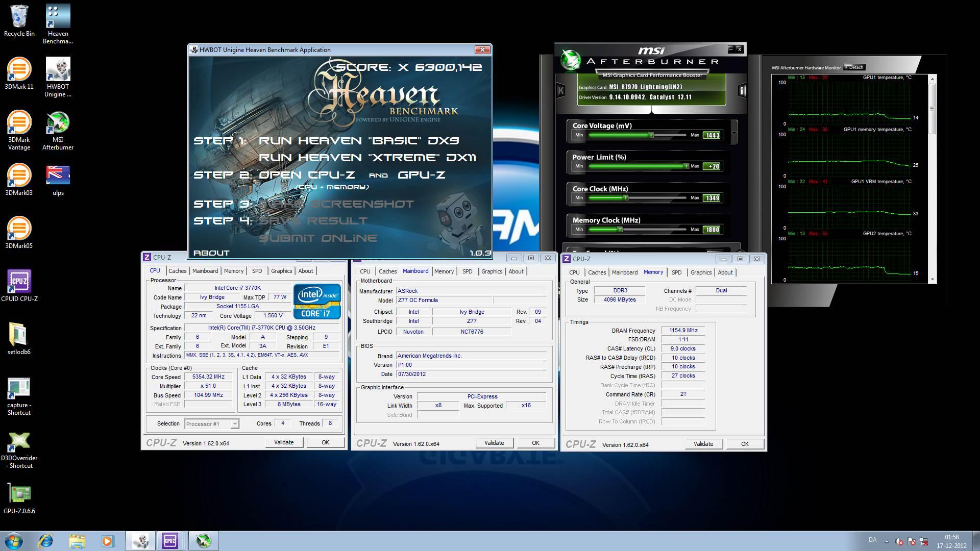The image size is (980, 551).
Task: Expand Core Voltage options arrow in Afterburner
Action: pos(734,134)
